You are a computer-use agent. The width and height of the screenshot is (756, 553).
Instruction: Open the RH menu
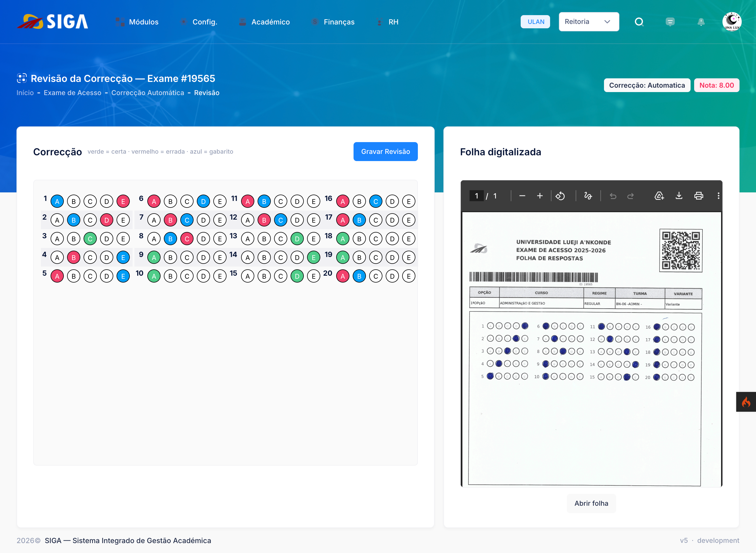coord(387,22)
